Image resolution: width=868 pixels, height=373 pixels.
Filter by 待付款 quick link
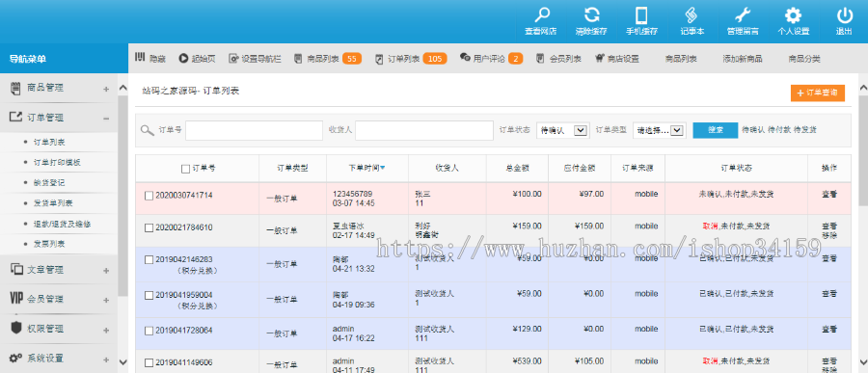(779, 129)
